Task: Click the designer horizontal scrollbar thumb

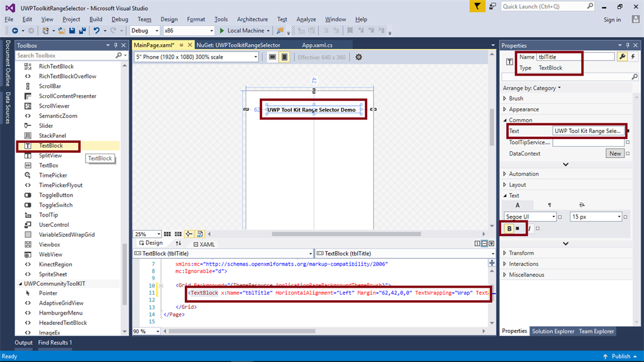Action: click(x=347, y=234)
